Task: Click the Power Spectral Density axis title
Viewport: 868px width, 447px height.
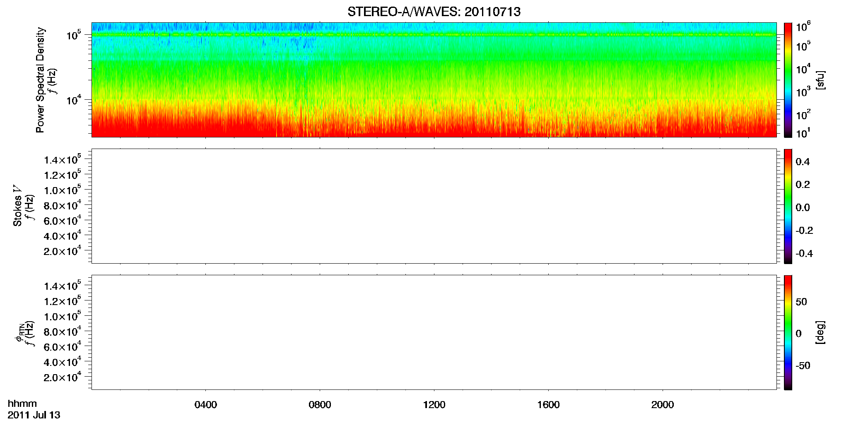Action: pyautogui.click(x=40, y=80)
